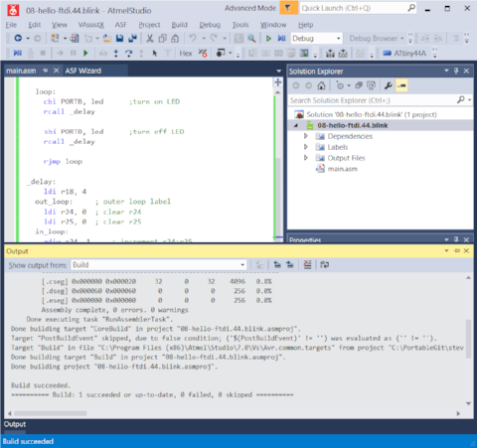Toggle Hex display in debug toolbar
The height and width of the screenshot is (448, 477).
pos(186,53)
